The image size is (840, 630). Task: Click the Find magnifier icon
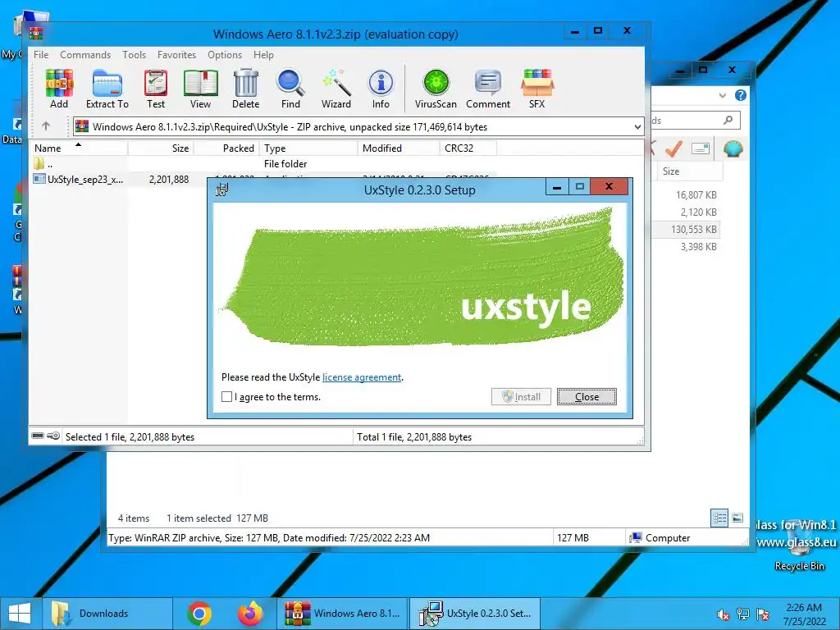[x=290, y=89]
